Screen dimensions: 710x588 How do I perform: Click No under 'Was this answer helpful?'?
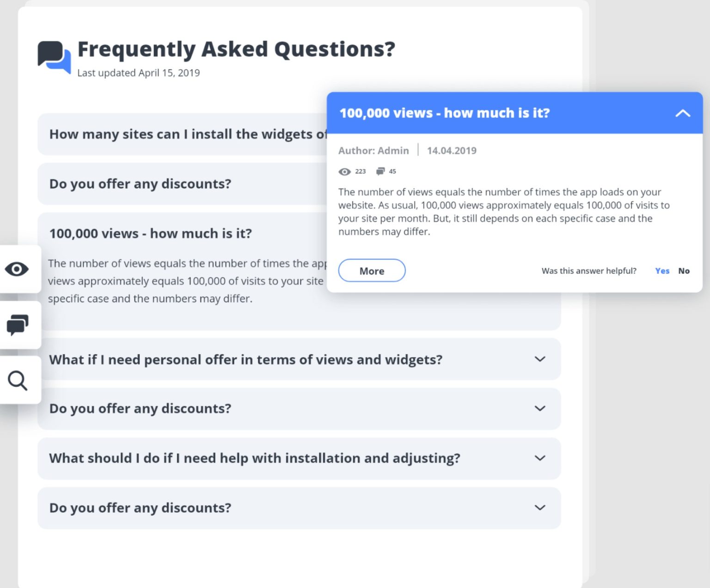(x=684, y=271)
